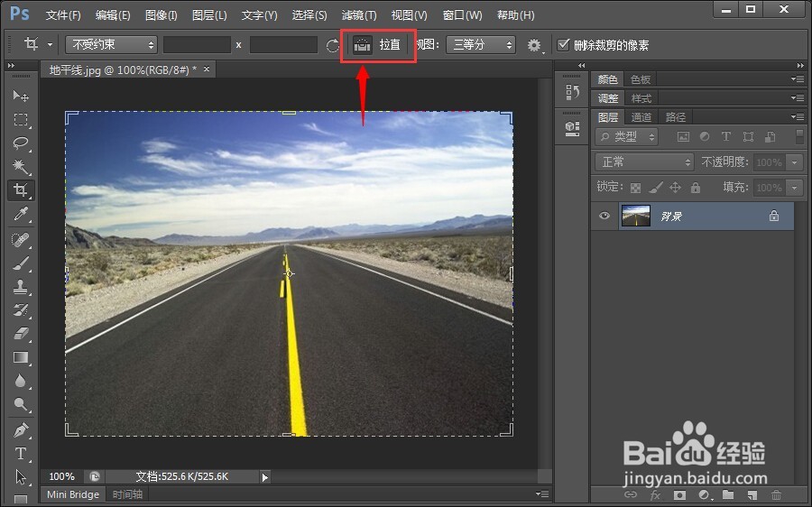812x507 pixels.
Task: Open the 填充 fill dropdown arrow
Action: [794, 188]
